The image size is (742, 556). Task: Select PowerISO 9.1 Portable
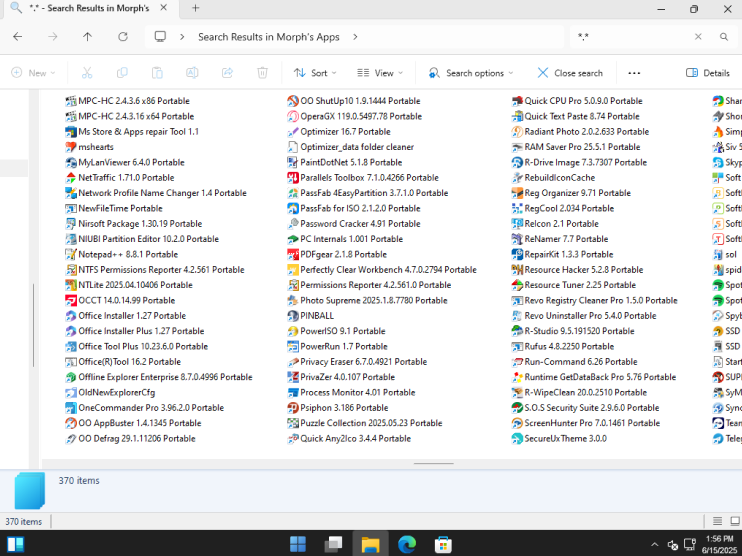[x=336, y=331]
